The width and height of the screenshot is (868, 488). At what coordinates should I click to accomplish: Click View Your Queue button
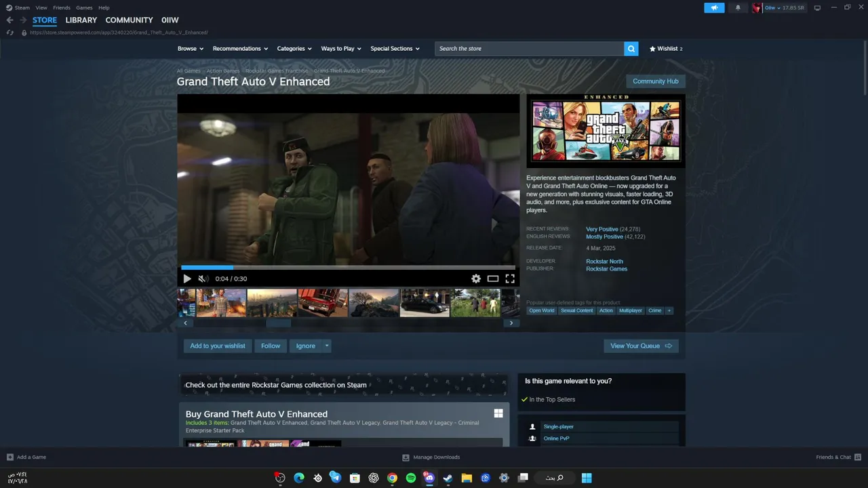pos(641,346)
